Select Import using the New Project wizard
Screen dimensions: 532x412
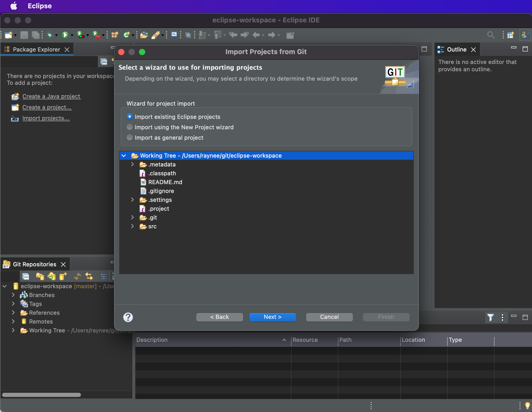[129, 127]
